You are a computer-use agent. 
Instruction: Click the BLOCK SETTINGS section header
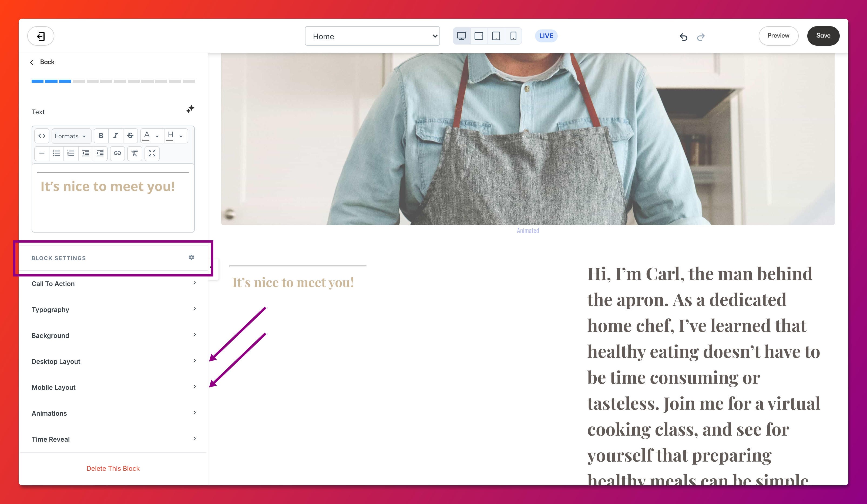113,258
